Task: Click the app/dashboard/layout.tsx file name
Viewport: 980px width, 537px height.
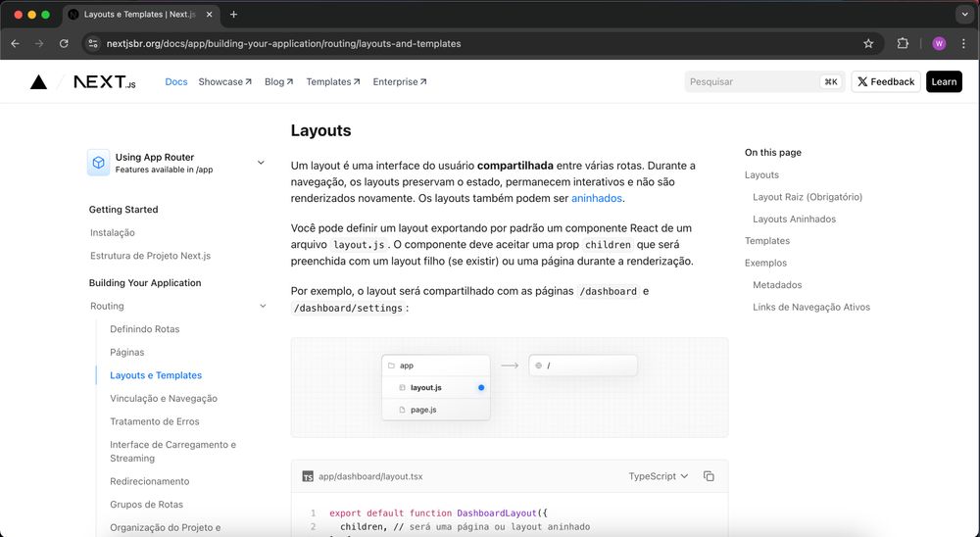Action: tap(370, 476)
